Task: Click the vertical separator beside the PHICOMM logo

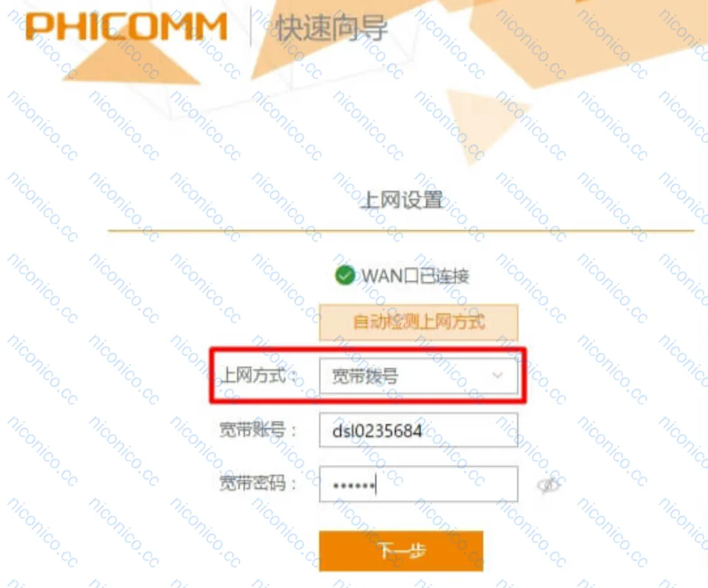Action: [251, 27]
